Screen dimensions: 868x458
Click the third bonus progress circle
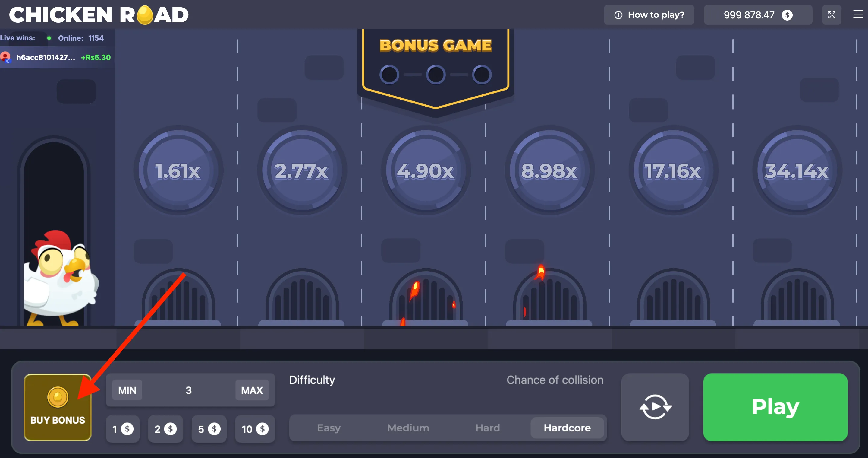point(482,75)
